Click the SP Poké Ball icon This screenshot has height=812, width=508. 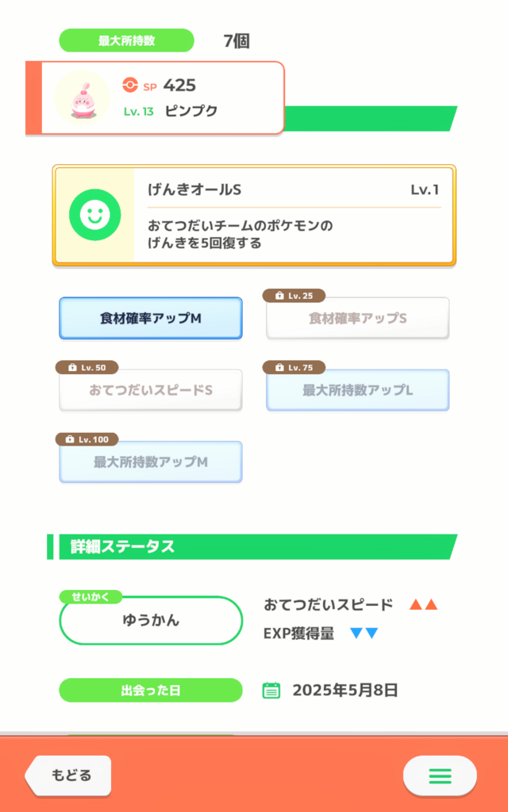130,85
